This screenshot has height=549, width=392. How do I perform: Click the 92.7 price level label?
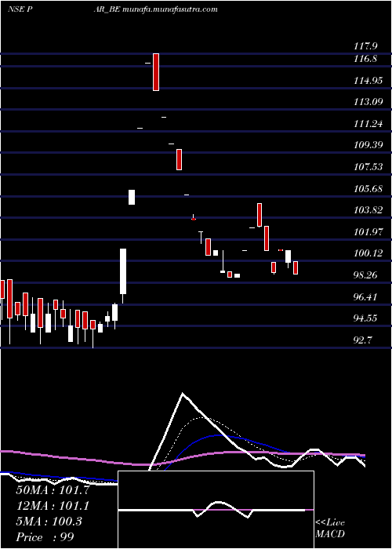click(x=364, y=340)
